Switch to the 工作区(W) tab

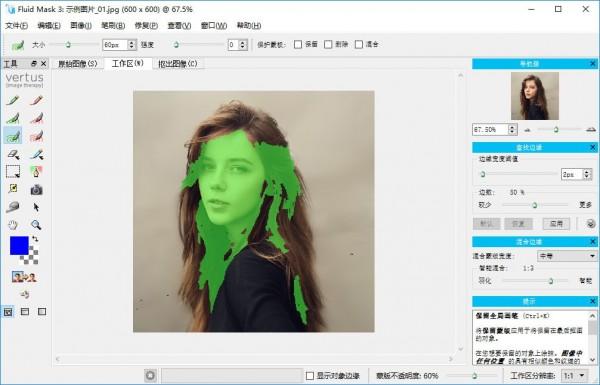coord(128,63)
